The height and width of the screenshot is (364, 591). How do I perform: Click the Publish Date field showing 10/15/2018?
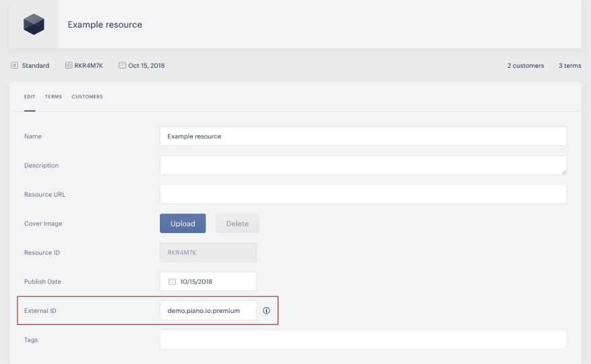tap(208, 281)
